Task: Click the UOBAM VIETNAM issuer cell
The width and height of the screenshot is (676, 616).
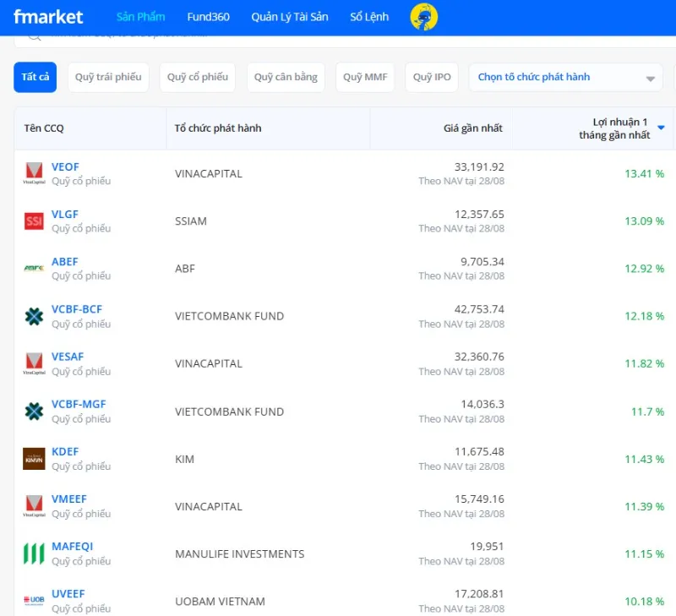Action: click(x=220, y=602)
